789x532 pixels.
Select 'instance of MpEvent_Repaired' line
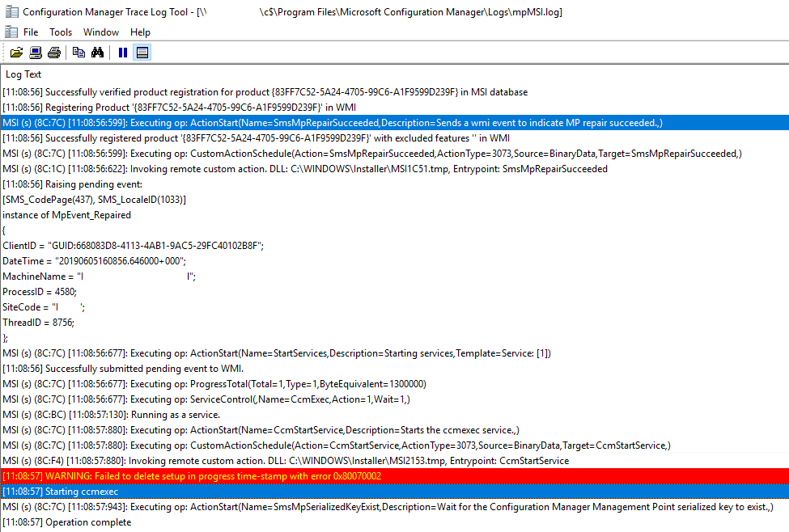tap(395, 215)
